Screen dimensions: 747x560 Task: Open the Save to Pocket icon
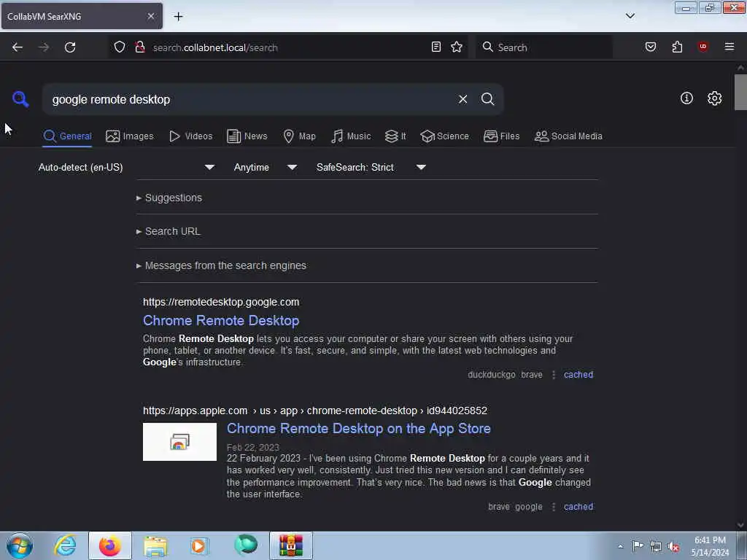coord(650,47)
